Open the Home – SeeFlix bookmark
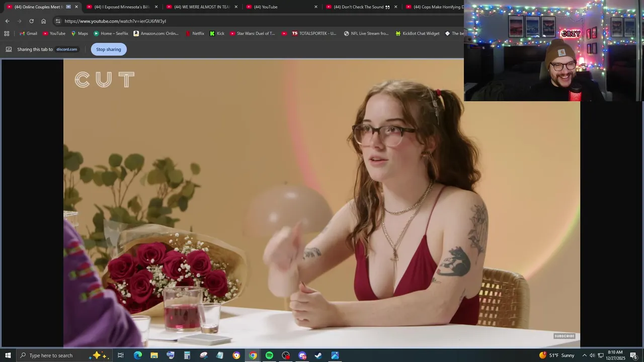Viewport: 644px width, 362px height. [111, 34]
